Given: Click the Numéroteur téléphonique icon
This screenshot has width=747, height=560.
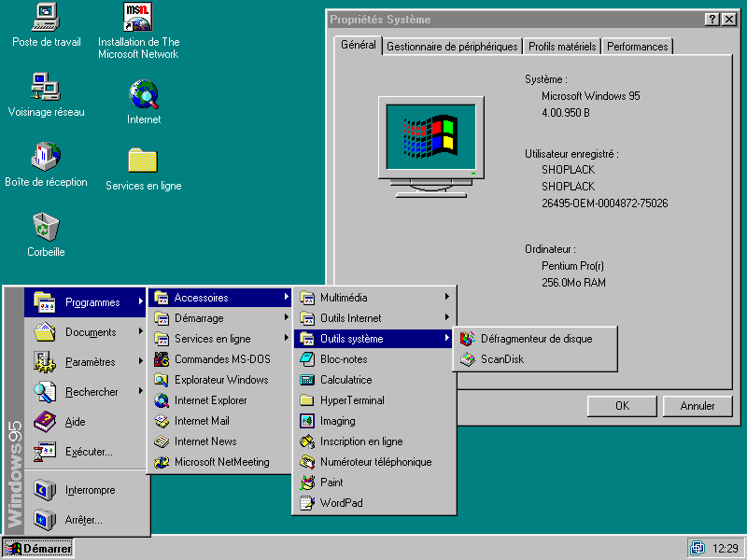Looking at the screenshot, I should pos(307,462).
